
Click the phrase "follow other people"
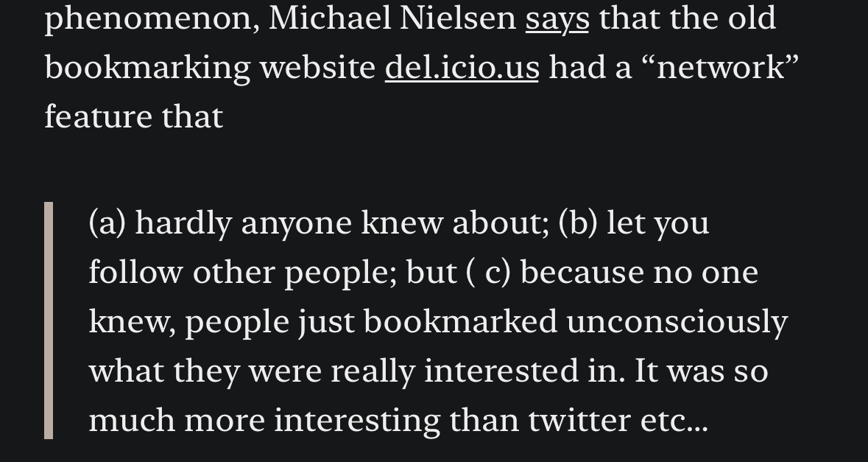point(242,273)
